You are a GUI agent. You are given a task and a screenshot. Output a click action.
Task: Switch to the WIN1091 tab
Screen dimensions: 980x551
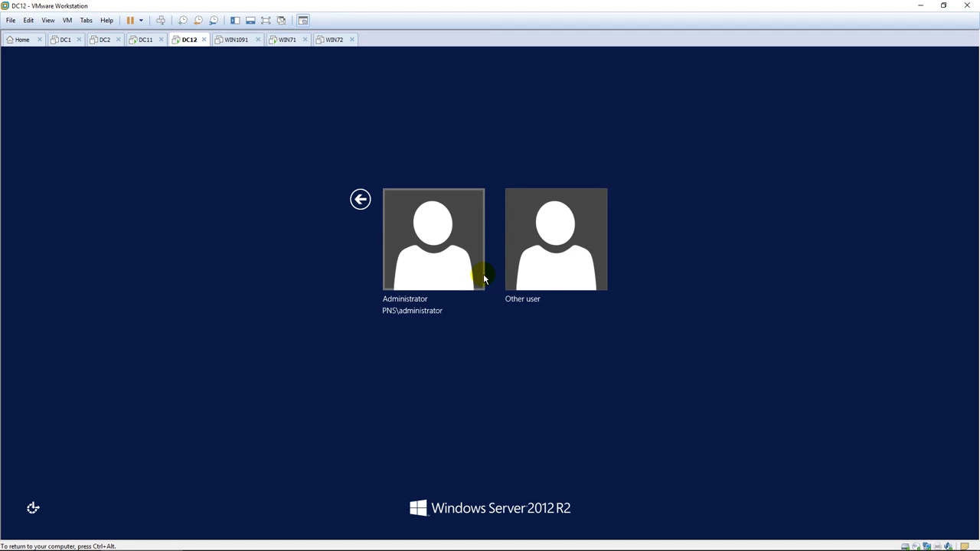237,39
